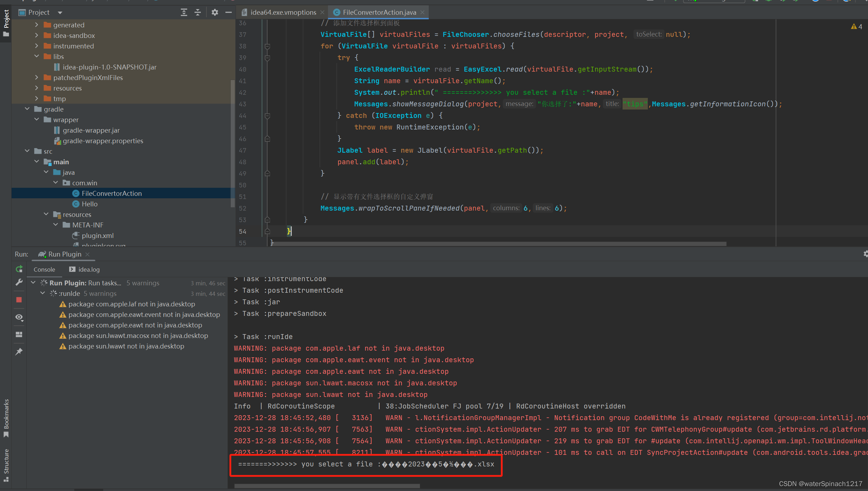Click Collapse All icon in Project panel
This screenshot has height=491, width=868.
pyautogui.click(x=198, y=12)
